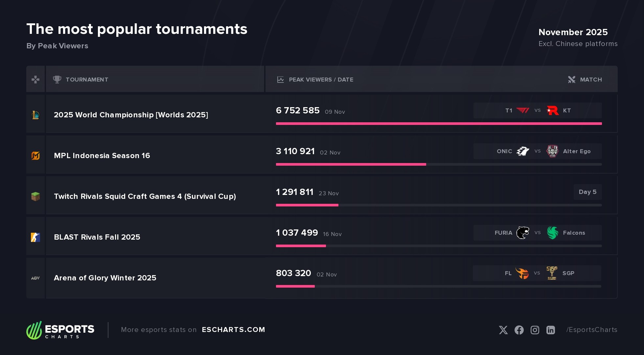This screenshot has height=355, width=644.
Task: Click the T1 team logo
Action: click(x=522, y=110)
